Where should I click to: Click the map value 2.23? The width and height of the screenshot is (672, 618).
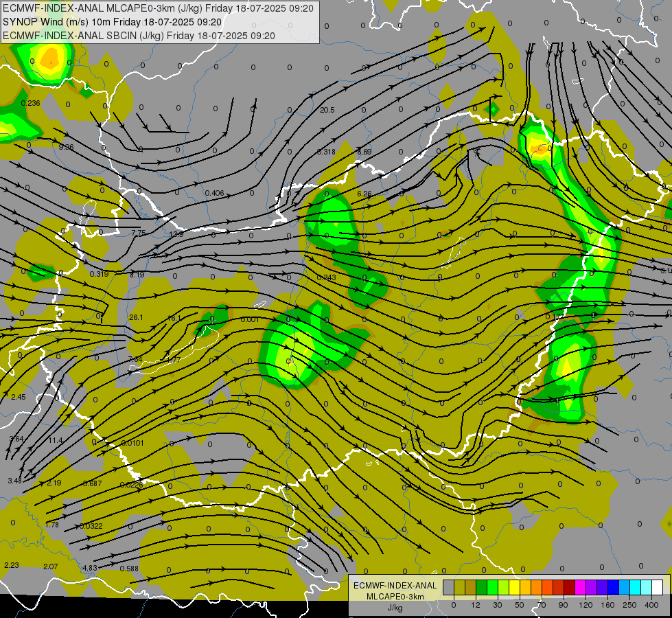pyautogui.click(x=12, y=565)
